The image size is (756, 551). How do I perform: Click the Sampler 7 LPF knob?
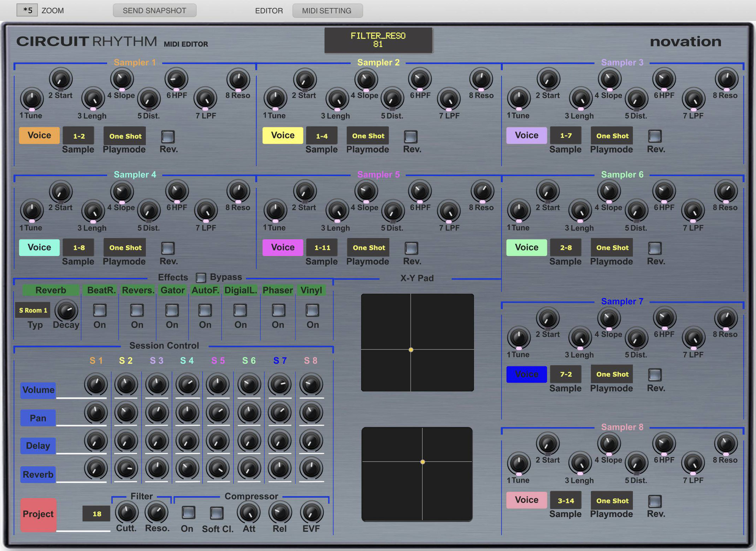click(x=693, y=338)
